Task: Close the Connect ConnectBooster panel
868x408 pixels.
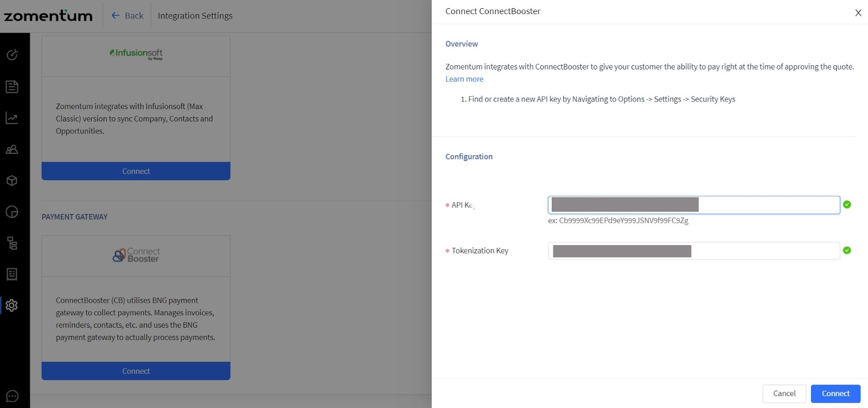Action: pos(858,13)
